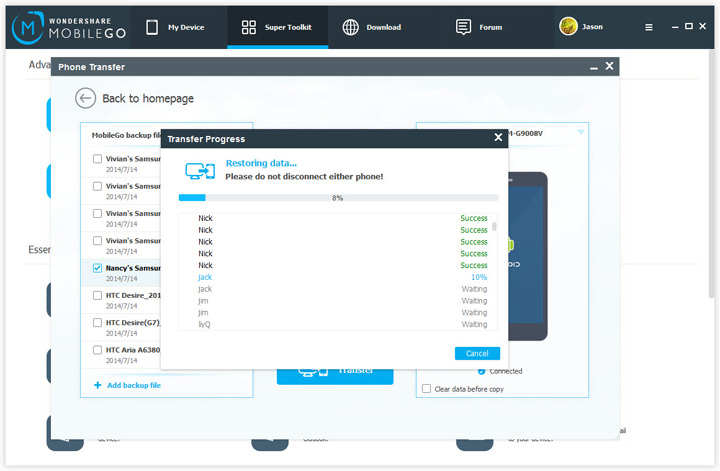Click the Download globe icon
720x471 pixels.
click(x=350, y=28)
